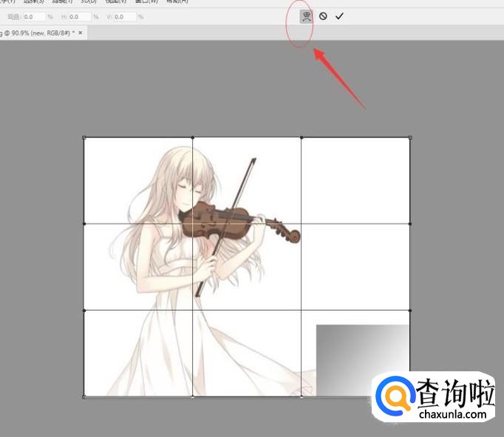Open the 视图(V) View menu
This screenshot has height=437, width=504.
click(116, 1)
